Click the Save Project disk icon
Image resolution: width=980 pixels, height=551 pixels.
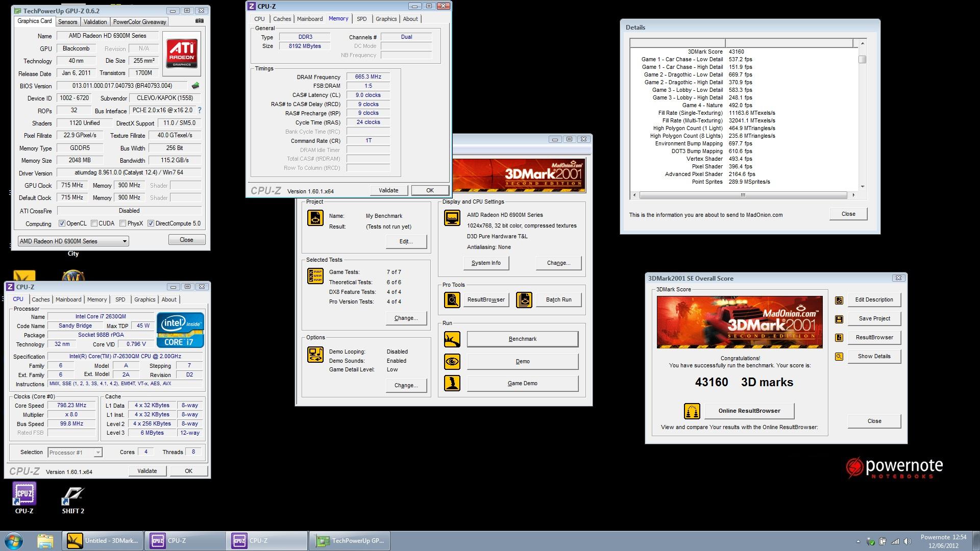coord(839,319)
